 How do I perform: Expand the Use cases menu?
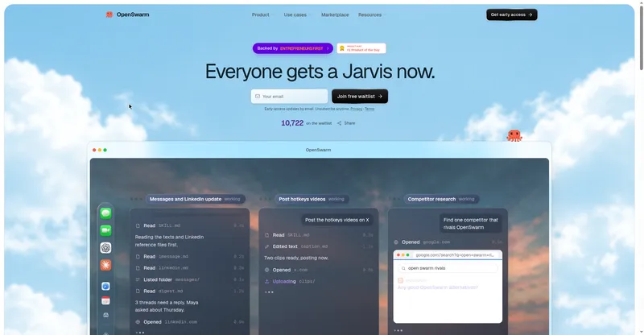click(296, 14)
